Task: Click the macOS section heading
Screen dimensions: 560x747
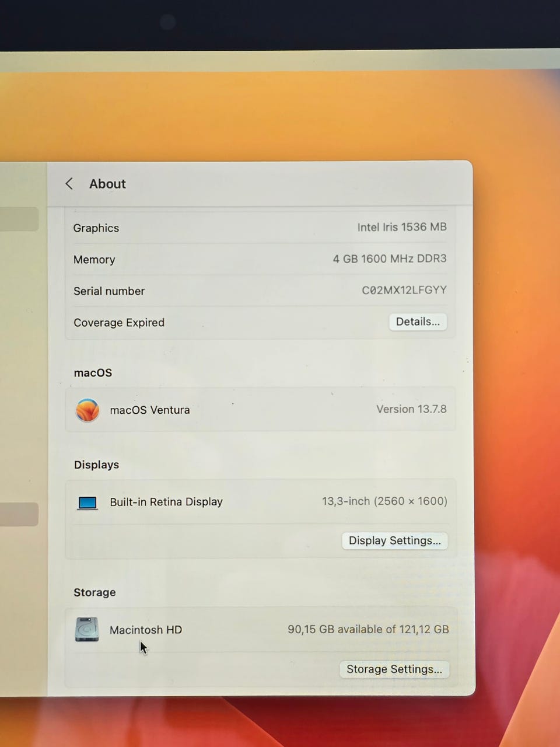Action: (93, 373)
